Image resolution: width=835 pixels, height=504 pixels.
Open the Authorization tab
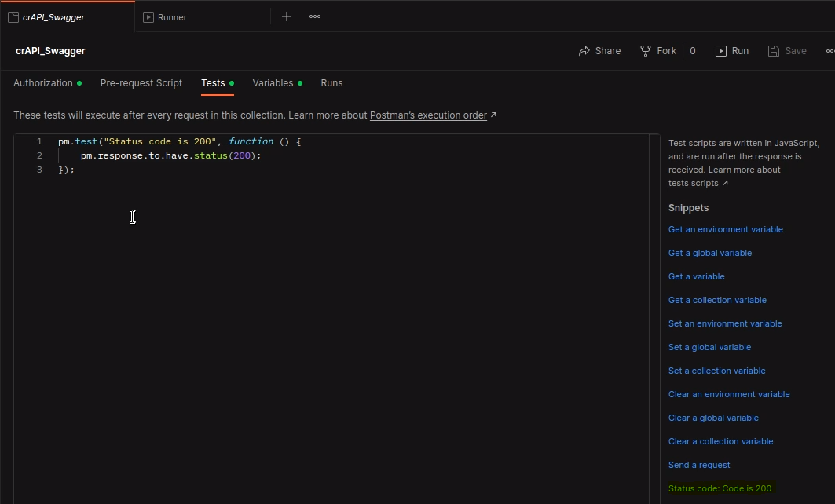pyautogui.click(x=43, y=83)
